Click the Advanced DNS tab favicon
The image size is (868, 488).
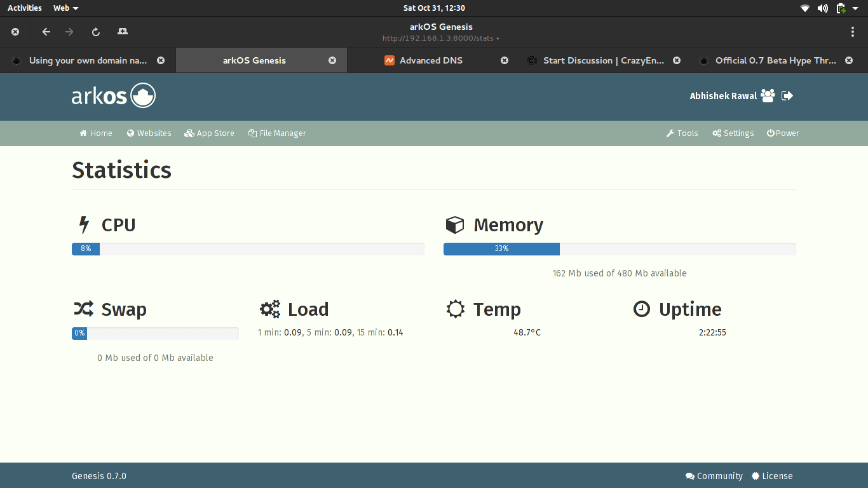click(x=390, y=60)
